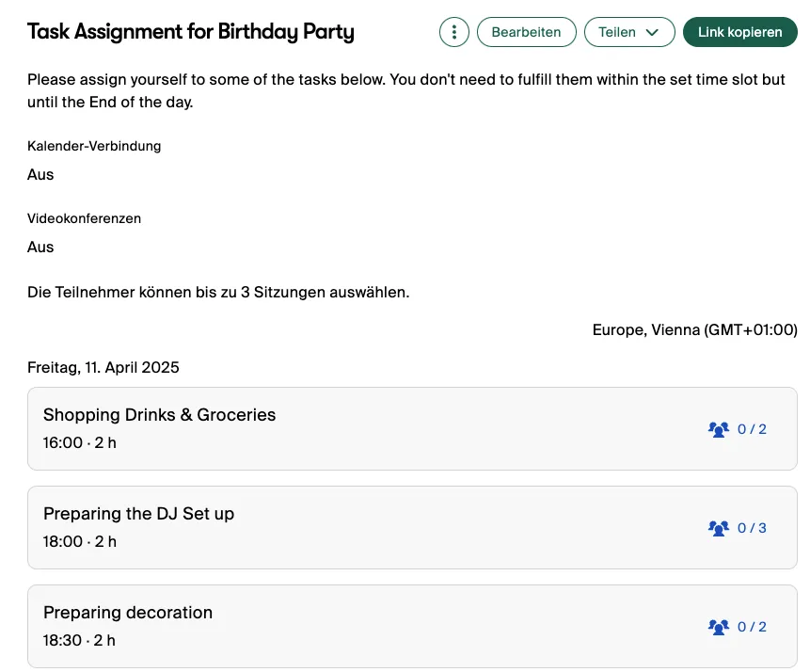Open the three-dot more options menu

(454, 32)
